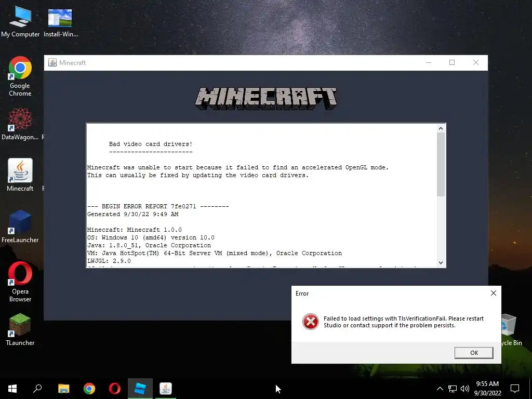Click the "VM: Java HotSpot(TM)" line
Image resolution: width=532 pixels, height=399 pixels.
(215, 253)
